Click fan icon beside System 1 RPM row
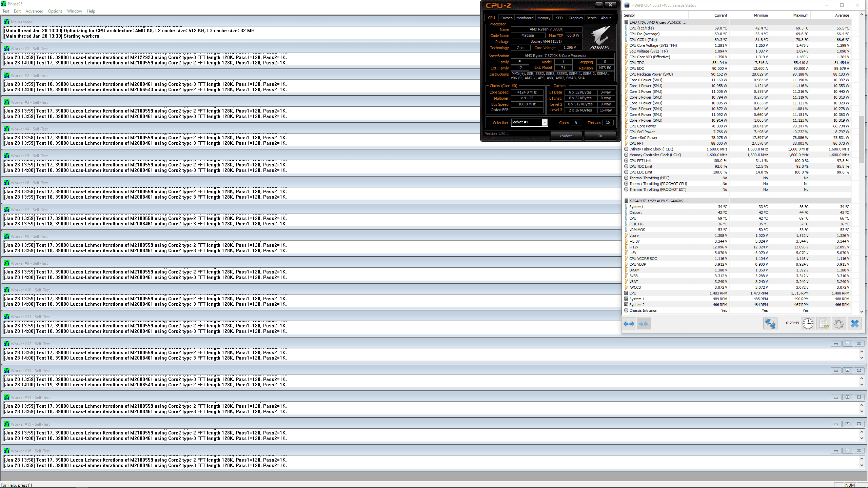The width and height of the screenshot is (868, 488). tap(626, 299)
